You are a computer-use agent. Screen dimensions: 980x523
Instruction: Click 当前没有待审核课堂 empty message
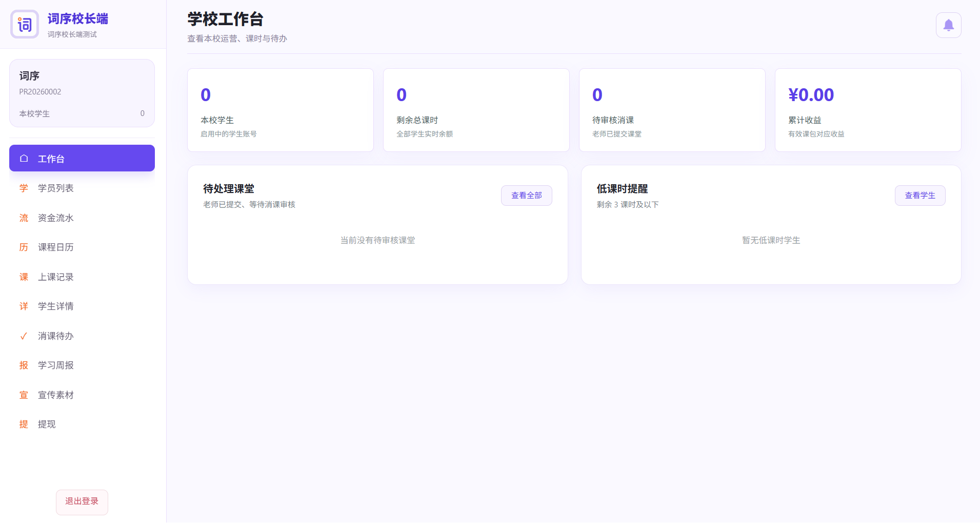click(378, 240)
